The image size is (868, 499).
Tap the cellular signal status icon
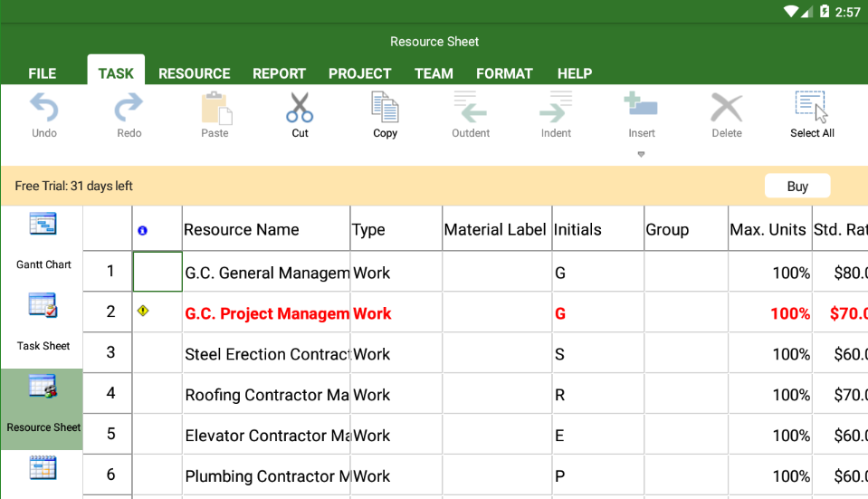tap(807, 12)
